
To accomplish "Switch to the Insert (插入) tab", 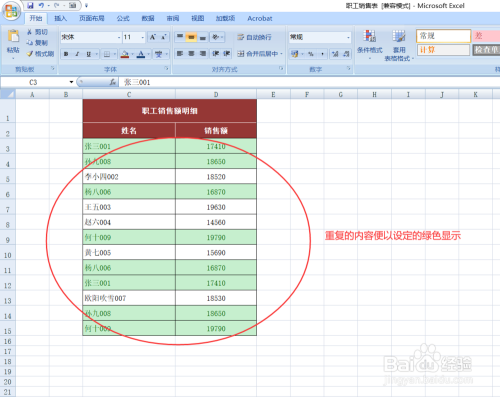I will point(60,18).
